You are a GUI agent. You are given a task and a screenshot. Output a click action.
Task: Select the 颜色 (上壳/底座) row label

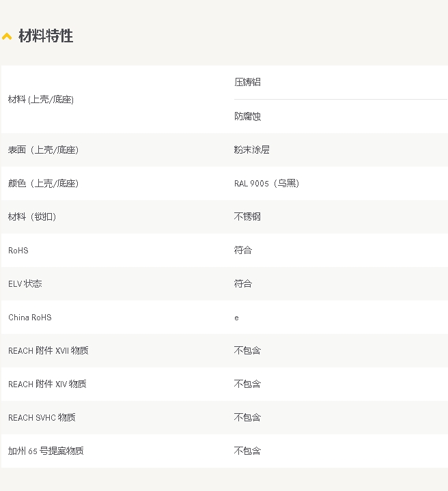(43, 183)
